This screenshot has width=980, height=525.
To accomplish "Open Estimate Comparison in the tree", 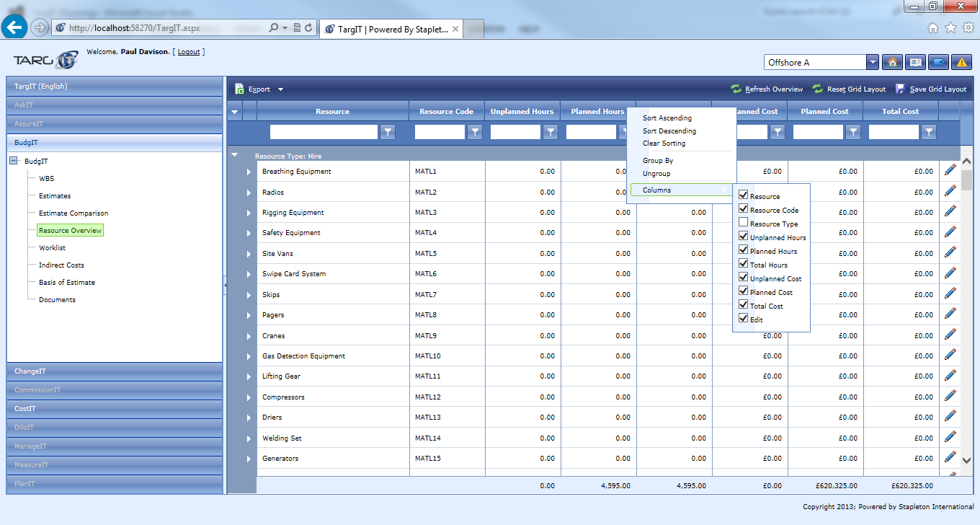I will pyautogui.click(x=73, y=213).
